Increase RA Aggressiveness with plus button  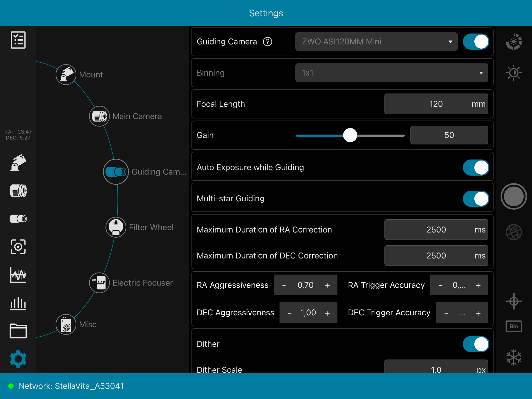[327, 285]
